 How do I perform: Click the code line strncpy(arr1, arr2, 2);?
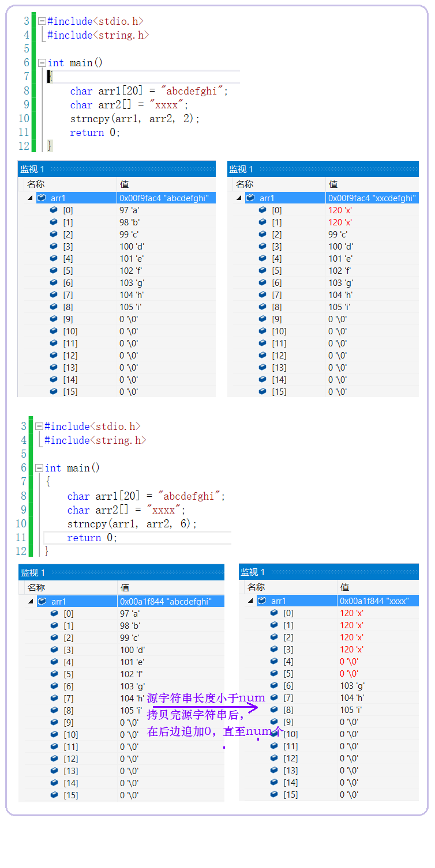pyautogui.click(x=134, y=119)
